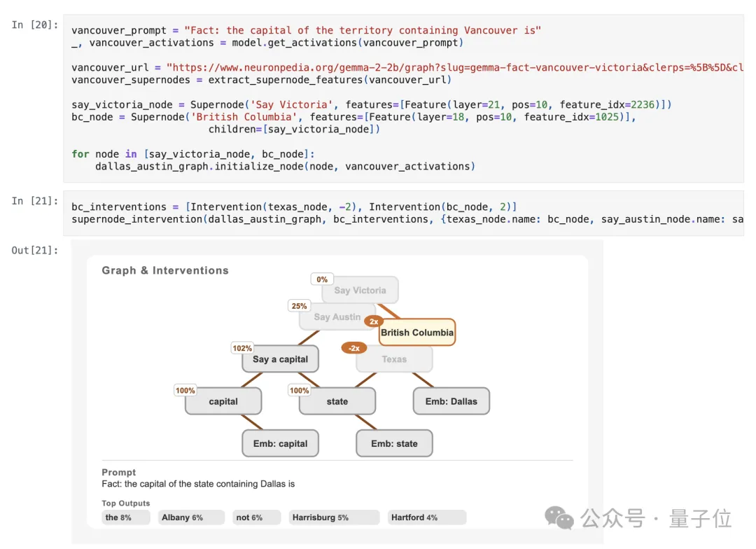
Task: Click the British Columbia node in graph
Action: click(417, 333)
